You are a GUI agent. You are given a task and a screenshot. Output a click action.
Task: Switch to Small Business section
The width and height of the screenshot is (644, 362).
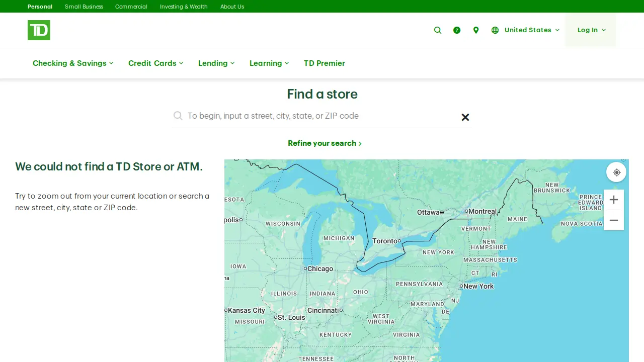pyautogui.click(x=84, y=7)
